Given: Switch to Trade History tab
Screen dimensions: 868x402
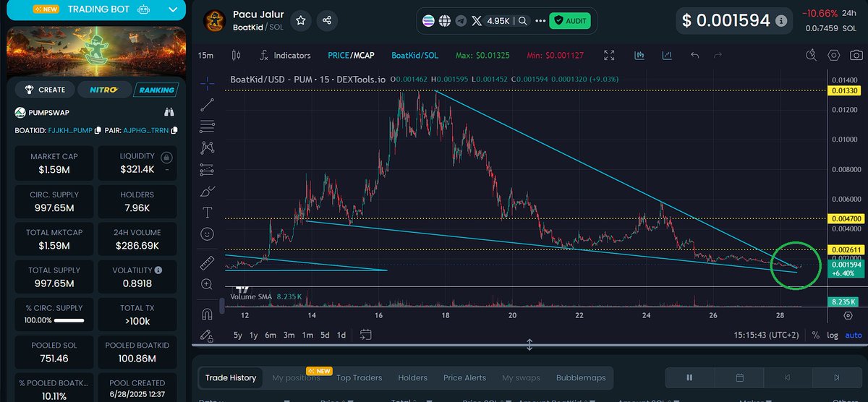Looking at the screenshot, I should click(x=231, y=377).
